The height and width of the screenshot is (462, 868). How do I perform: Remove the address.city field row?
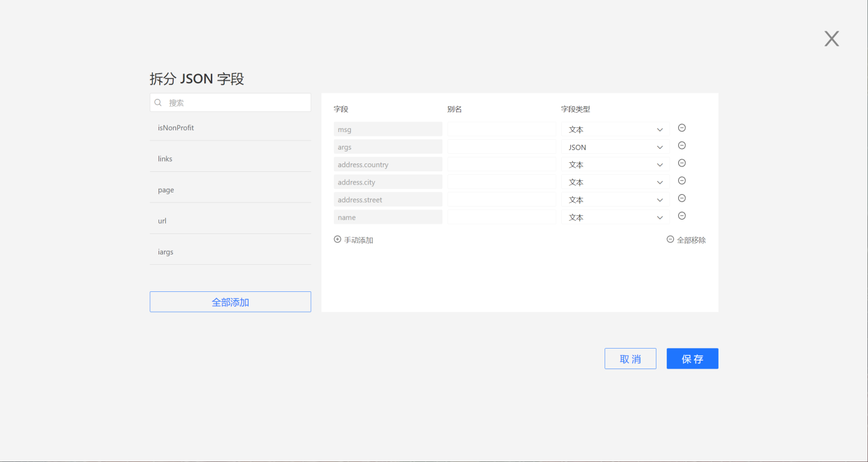(682, 180)
